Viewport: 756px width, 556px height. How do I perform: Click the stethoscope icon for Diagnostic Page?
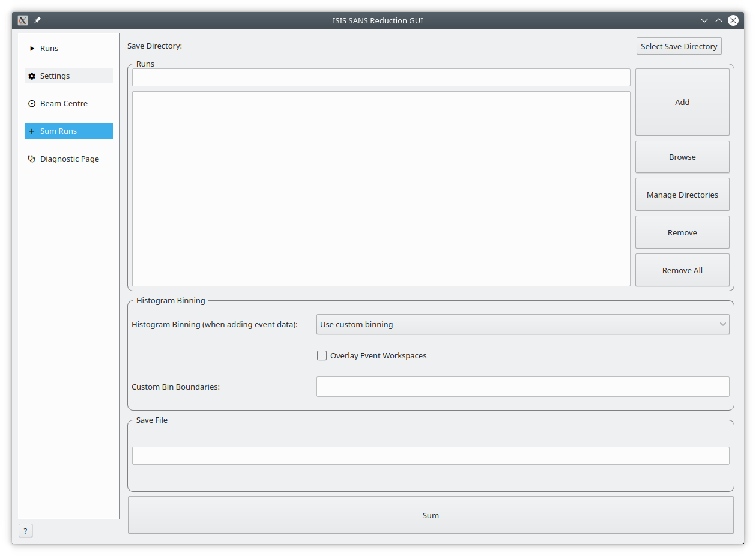tap(32, 159)
